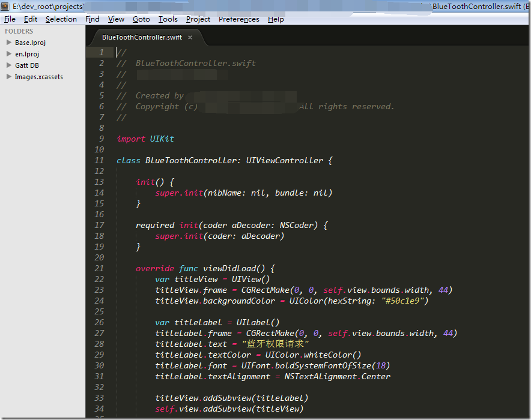This screenshot has width=531, height=420.
Task: Open the Tools menu
Action: pyautogui.click(x=168, y=19)
